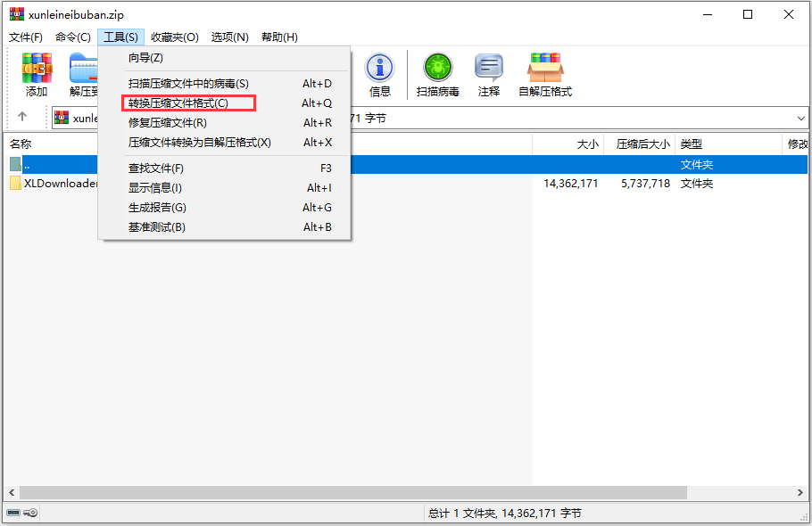The image size is (812, 526).
Task: Choose Wizard (向导) from the Tools menu
Action: click(224, 58)
